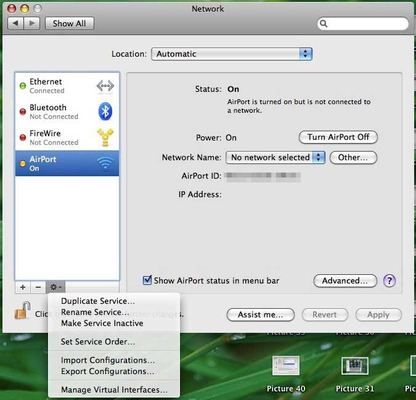Click the Apply button

378,315
